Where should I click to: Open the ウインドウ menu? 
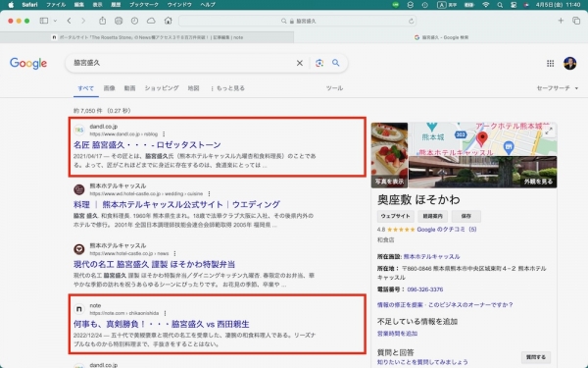point(179,5)
